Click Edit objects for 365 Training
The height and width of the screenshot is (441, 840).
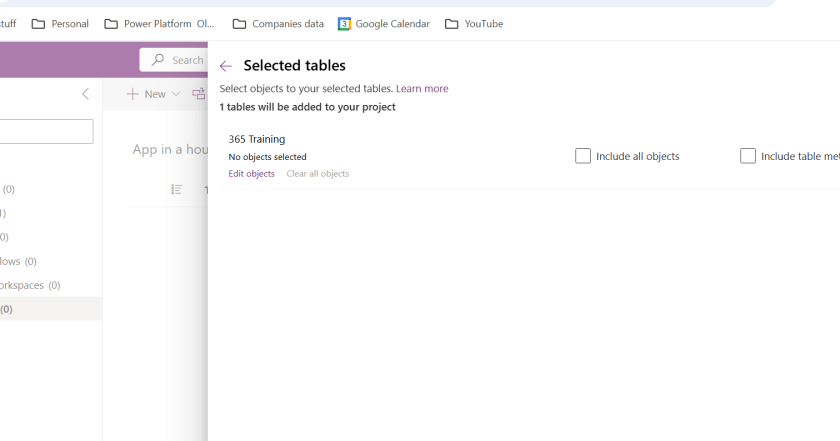[x=251, y=174]
